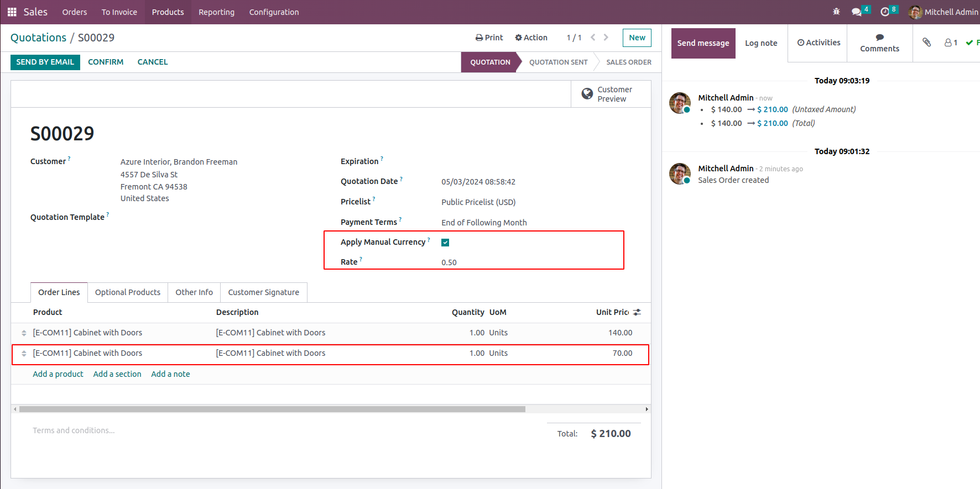Click the debug bug icon

pos(836,12)
